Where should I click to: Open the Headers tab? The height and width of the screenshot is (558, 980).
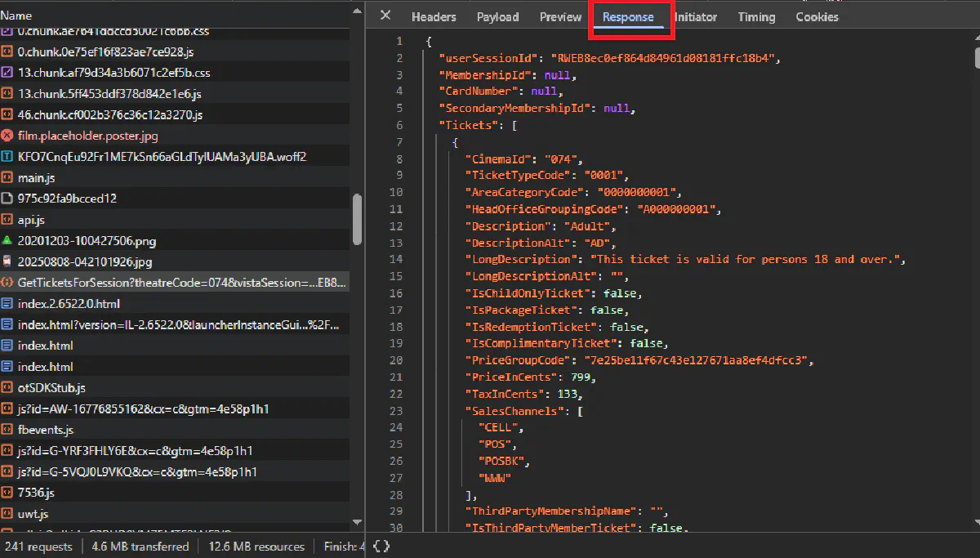tap(434, 17)
